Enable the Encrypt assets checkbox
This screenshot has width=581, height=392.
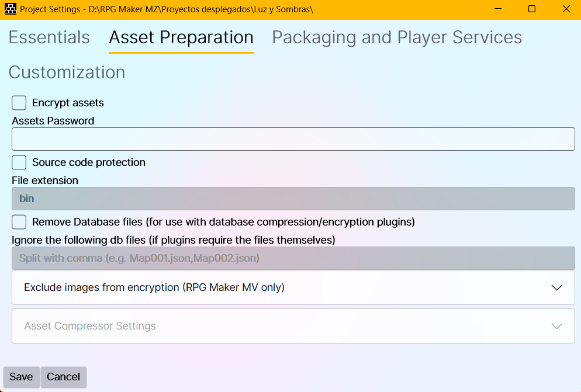pos(19,103)
